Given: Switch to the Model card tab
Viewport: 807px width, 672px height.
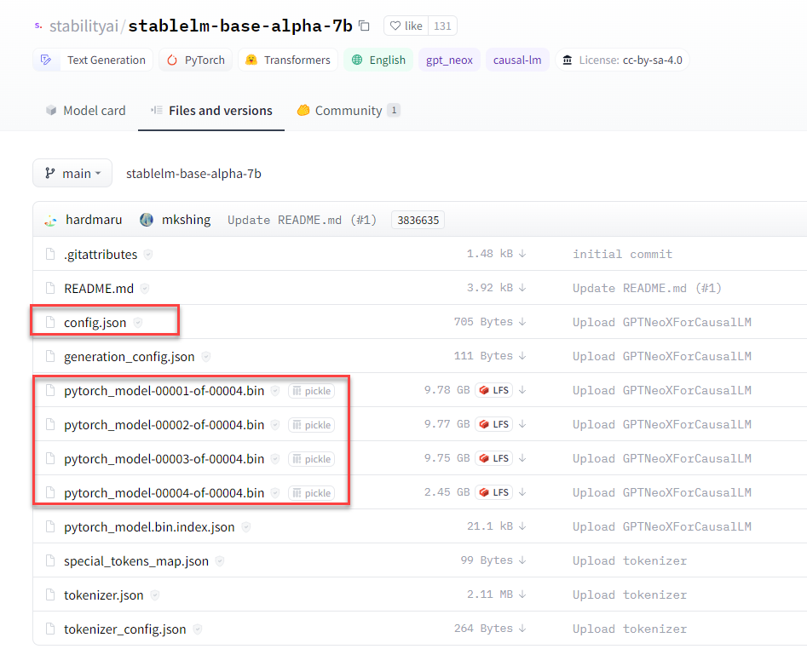Looking at the screenshot, I should [x=85, y=111].
